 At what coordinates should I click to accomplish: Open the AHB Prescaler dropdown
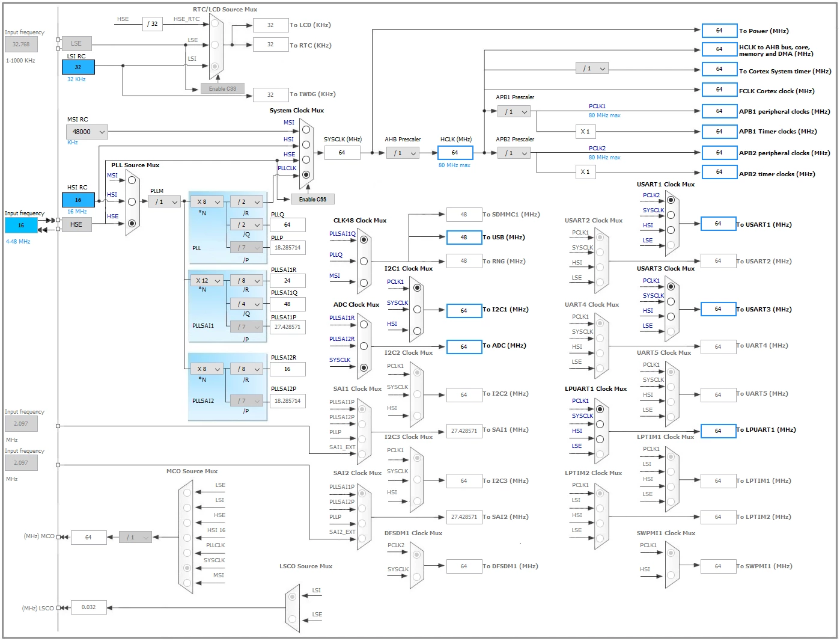point(403,153)
